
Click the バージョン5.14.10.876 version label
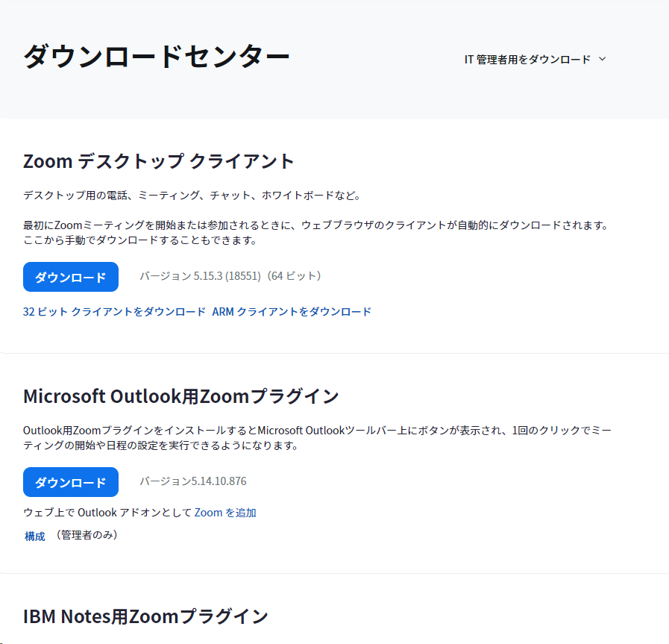coord(192,481)
